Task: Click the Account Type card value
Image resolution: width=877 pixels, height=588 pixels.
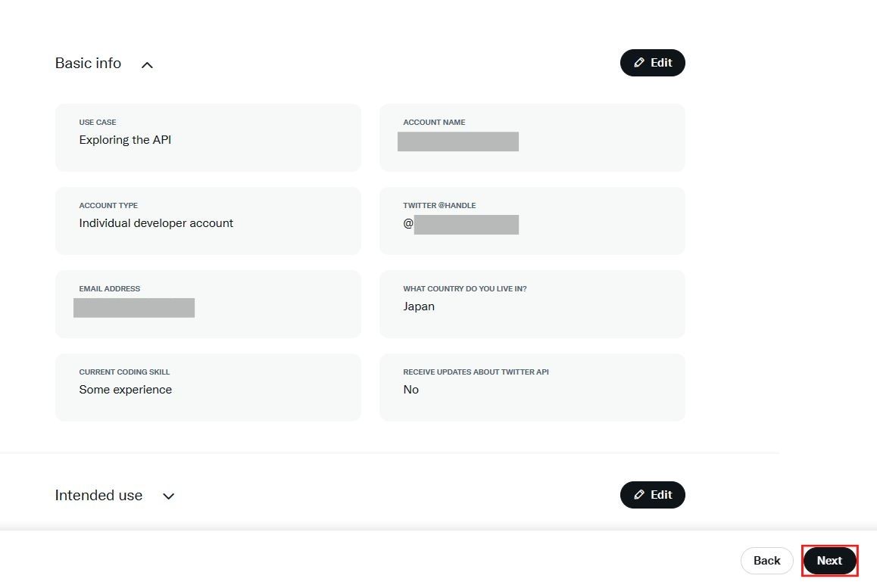Action: (x=156, y=223)
